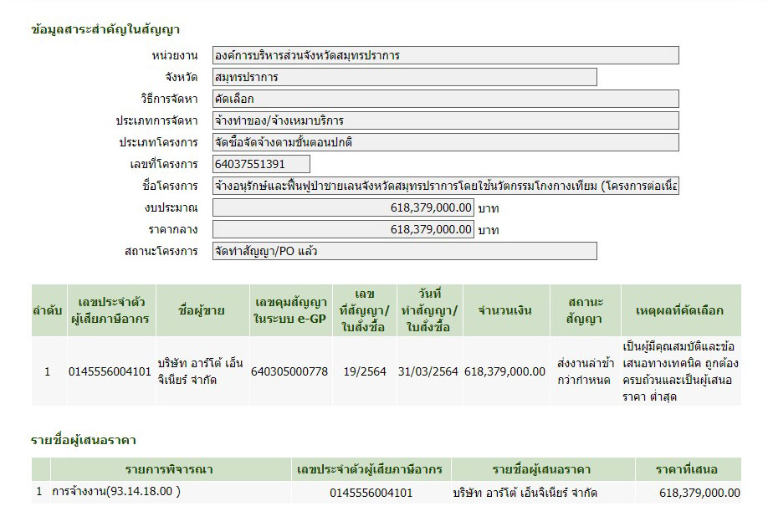Click the งบประมาณ budget amount field
The image size is (768, 532).
click(343, 207)
